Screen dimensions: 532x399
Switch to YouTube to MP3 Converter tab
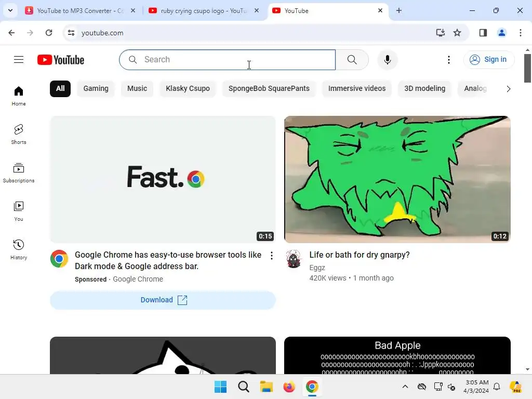click(80, 10)
